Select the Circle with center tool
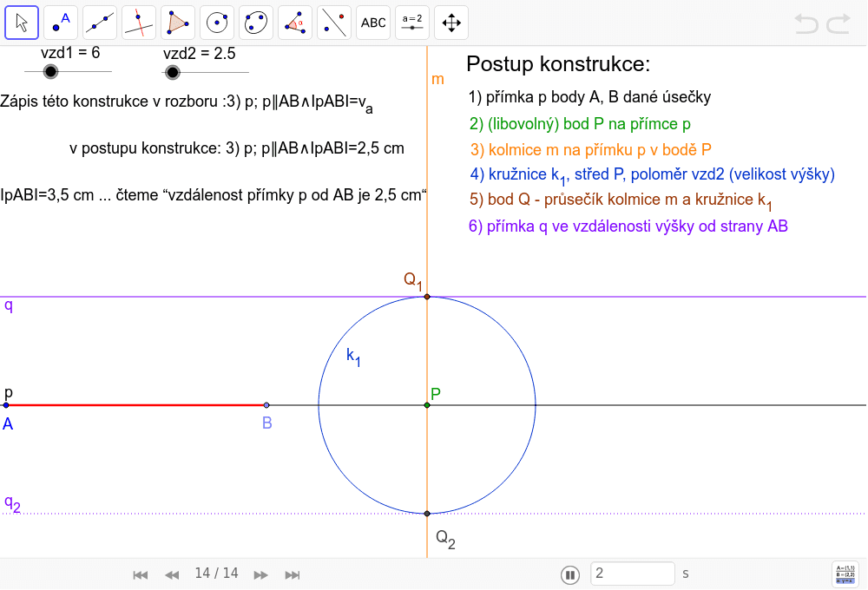This screenshot has height=590, width=868. click(217, 23)
